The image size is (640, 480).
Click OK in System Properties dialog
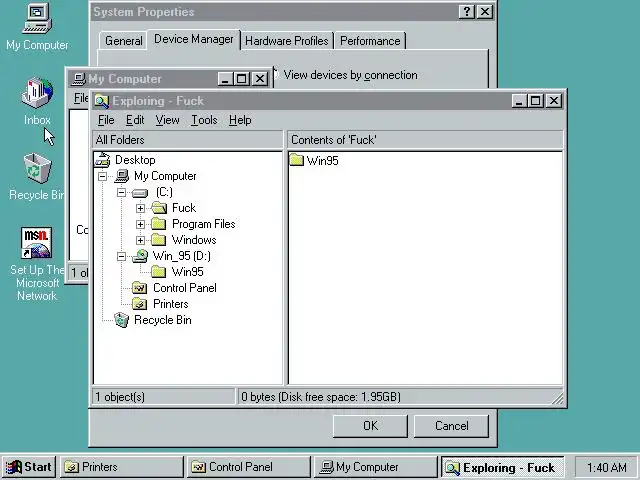tap(370, 426)
